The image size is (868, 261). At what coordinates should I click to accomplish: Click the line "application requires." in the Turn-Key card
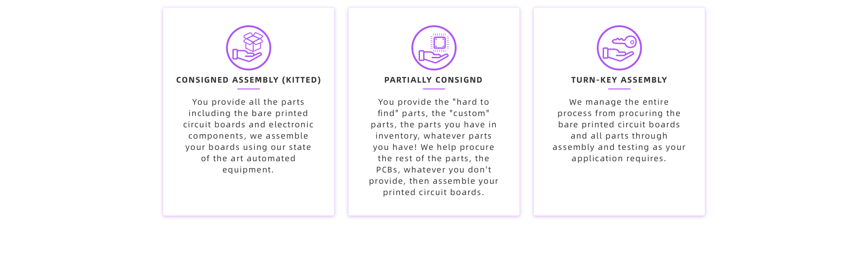[619, 158]
